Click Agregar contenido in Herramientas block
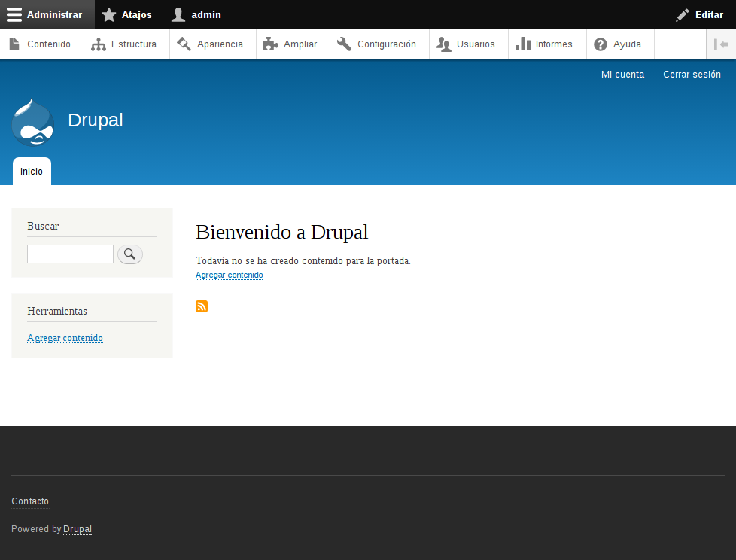 (65, 338)
